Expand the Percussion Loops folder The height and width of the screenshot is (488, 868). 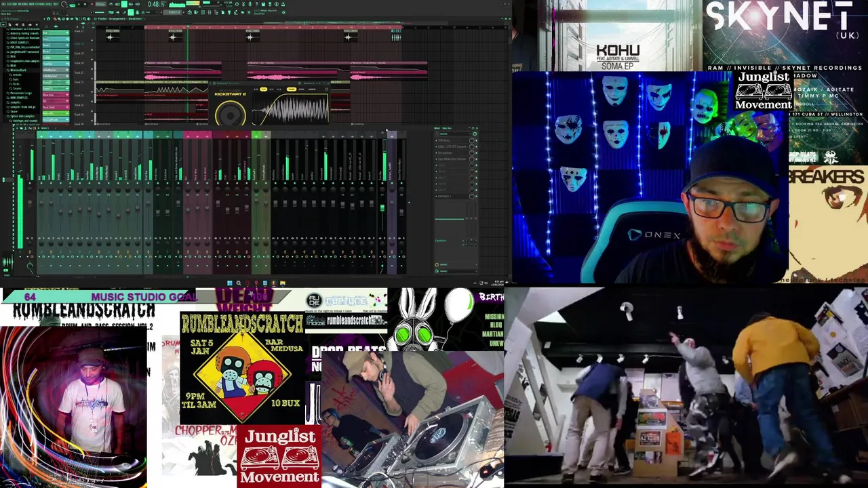(x=19, y=93)
